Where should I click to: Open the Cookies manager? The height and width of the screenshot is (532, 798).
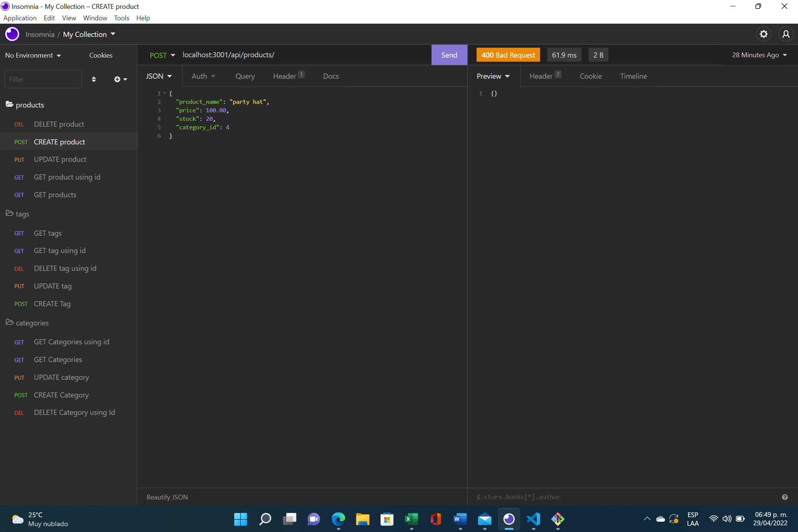[101, 55]
